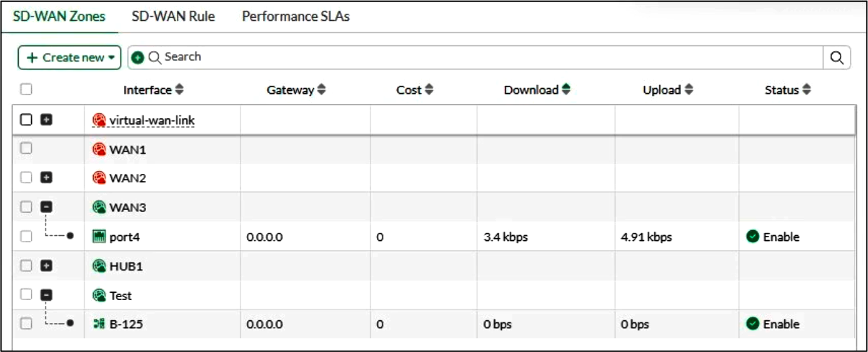The image size is (868, 352).
Task: Collapse the WAN3 zone tree
Action: (46, 207)
